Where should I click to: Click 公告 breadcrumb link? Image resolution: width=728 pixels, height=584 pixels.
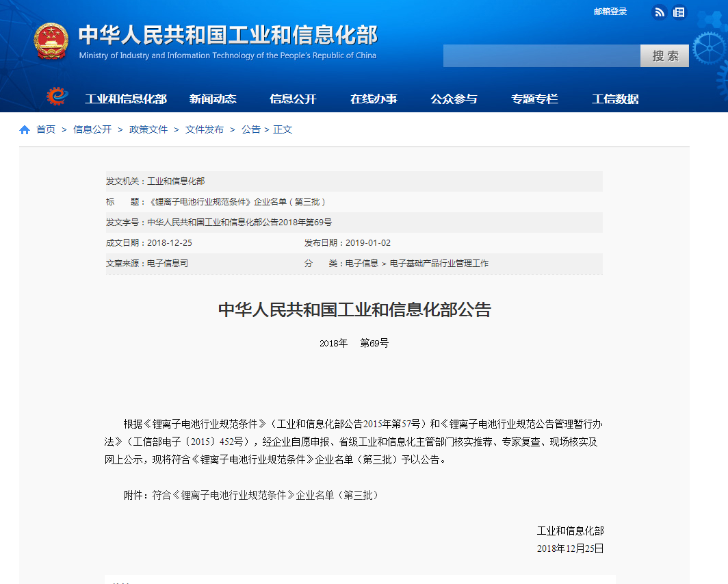(251, 129)
